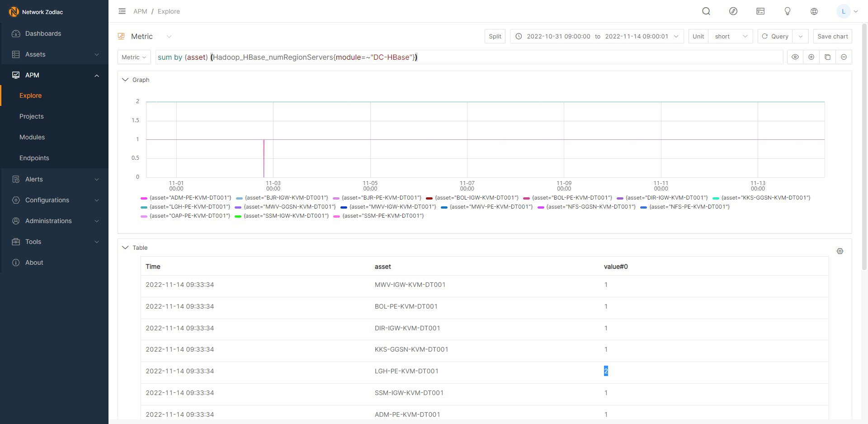Click the SSM-IGW-KVM-DT001 green legend swatch
The height and width of the screenshot is (424, 868).
point(238,216)
